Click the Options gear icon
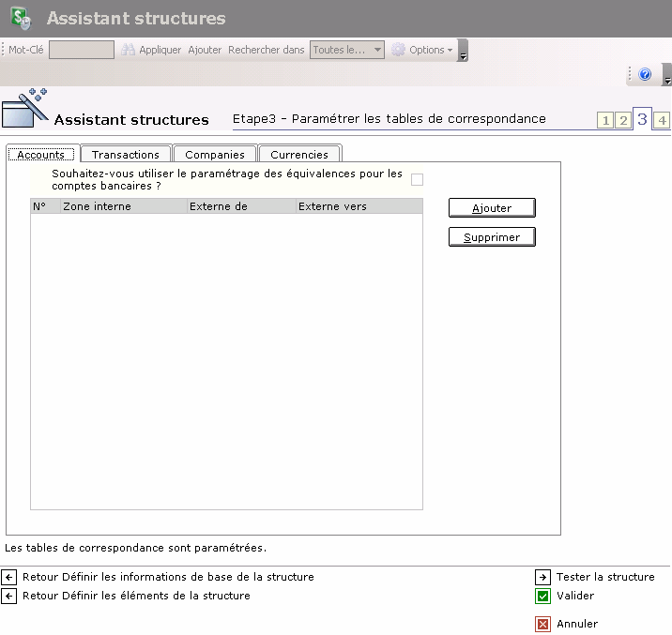The width and height of the screenshot is (672, 635). click(x=398, y=50)
